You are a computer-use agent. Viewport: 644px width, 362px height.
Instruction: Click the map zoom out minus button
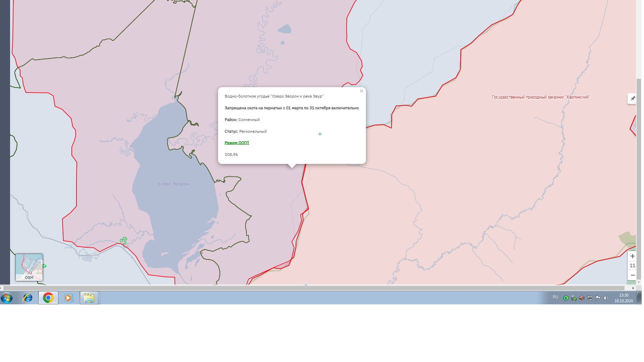[x=632, y=275]
